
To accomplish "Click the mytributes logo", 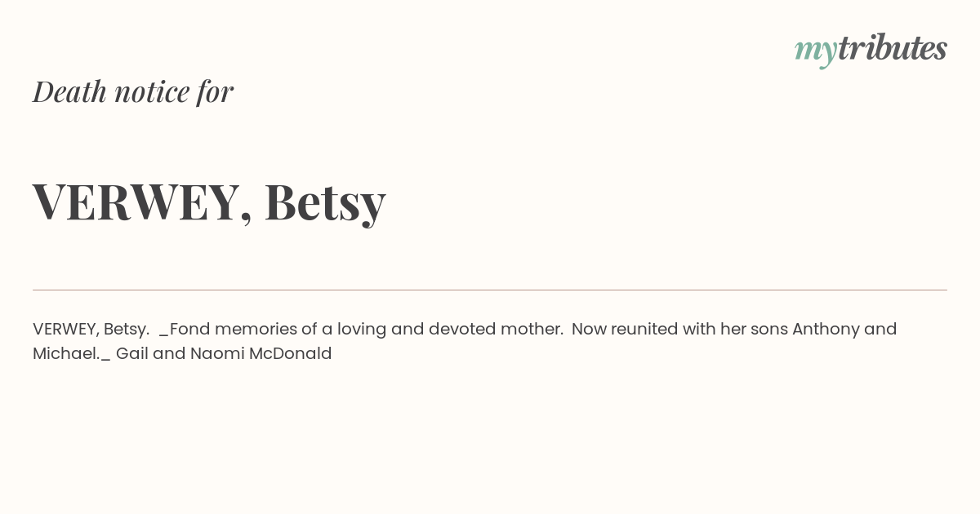I will (x=871, y=49).
